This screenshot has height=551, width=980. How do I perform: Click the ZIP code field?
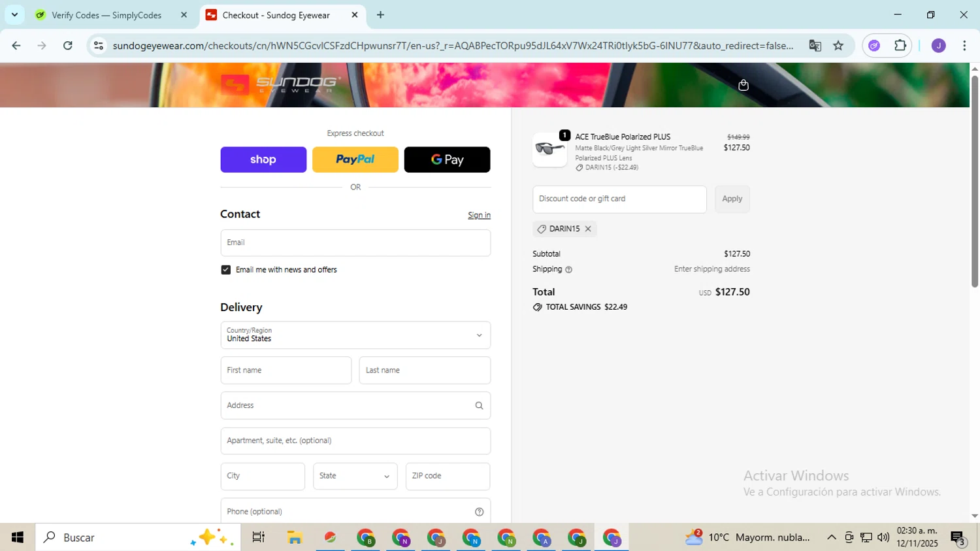(x=448, y=476)
